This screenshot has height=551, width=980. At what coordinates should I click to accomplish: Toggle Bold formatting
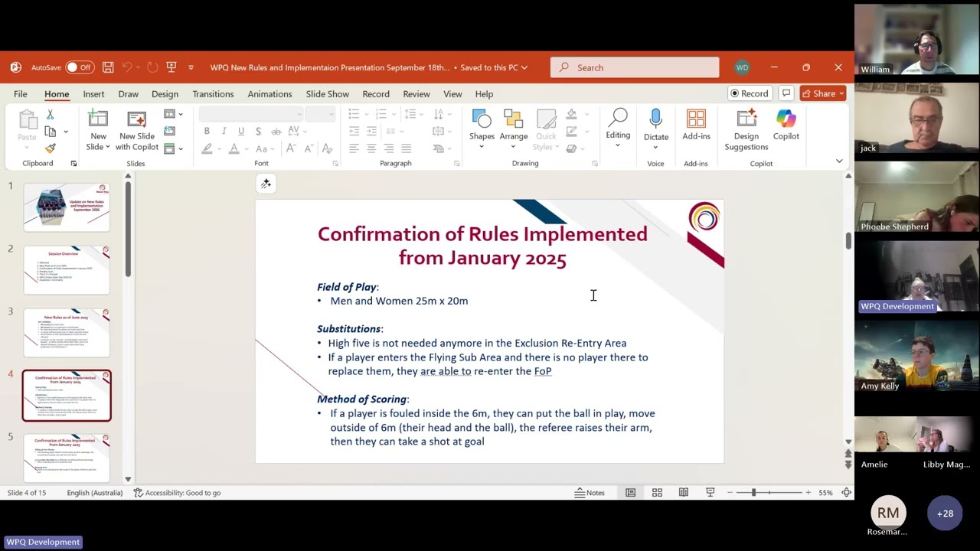207,131
